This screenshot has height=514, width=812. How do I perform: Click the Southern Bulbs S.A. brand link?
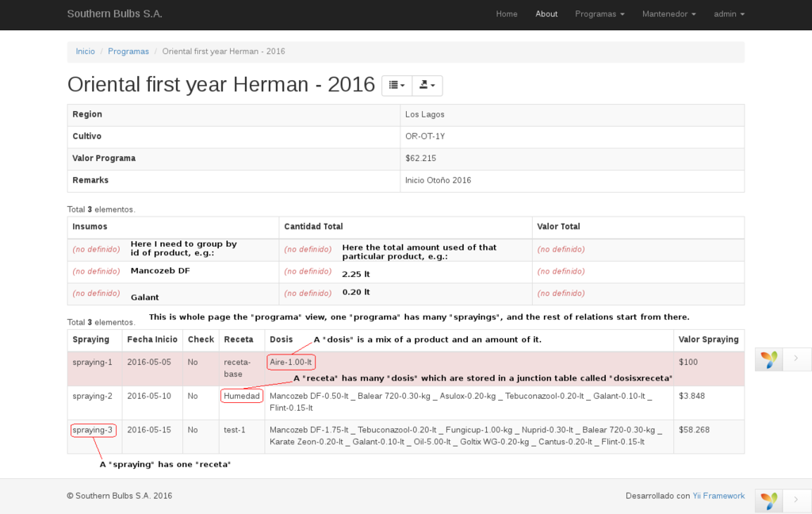[116, 14]
